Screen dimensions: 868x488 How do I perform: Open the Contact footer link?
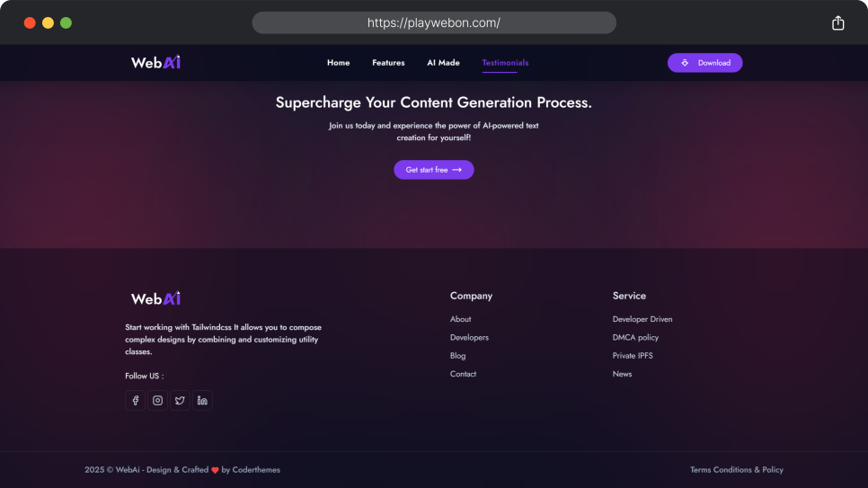point(463,374)
